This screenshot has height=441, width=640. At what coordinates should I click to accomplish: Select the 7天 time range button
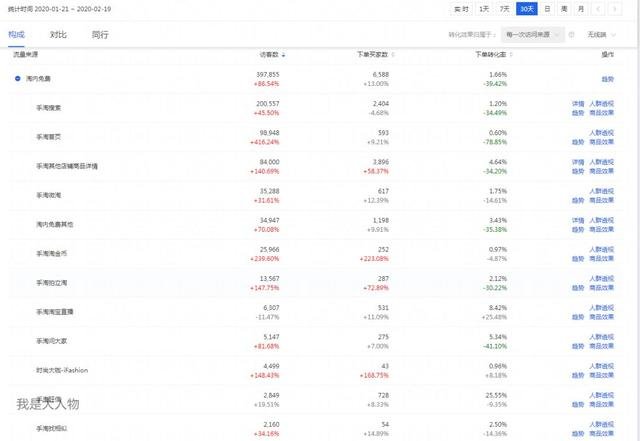point(504,9)
